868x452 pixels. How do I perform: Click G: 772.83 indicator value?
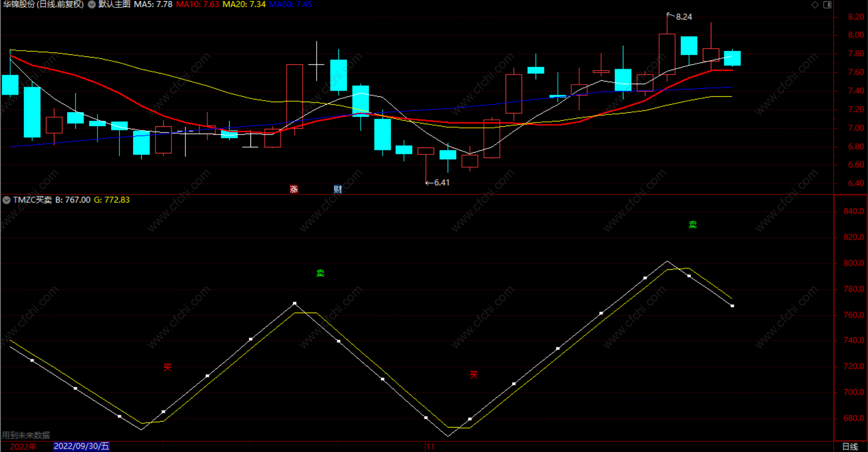[x=112, y=200]
